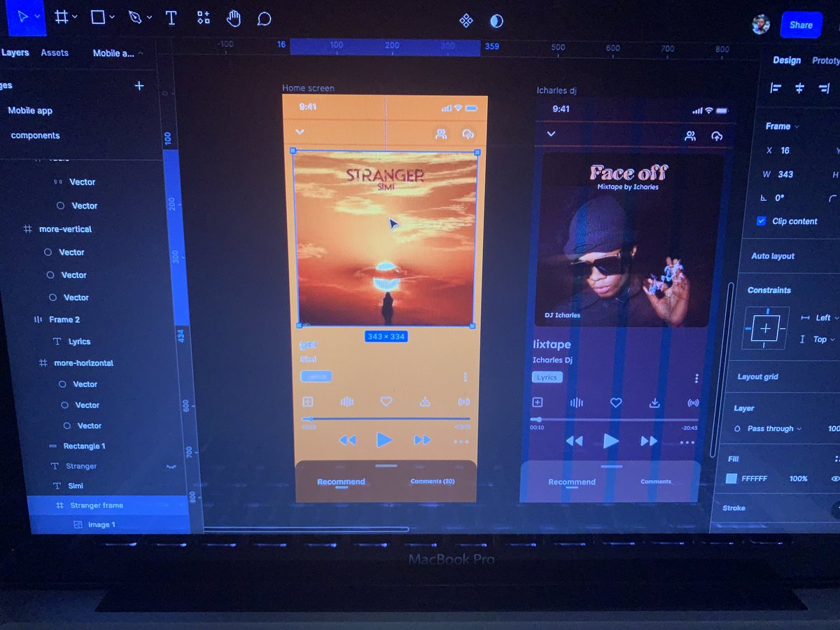Click Recommend tab in Icharles dj frame
The image size is (840, 630).
(x=572, y=482)
